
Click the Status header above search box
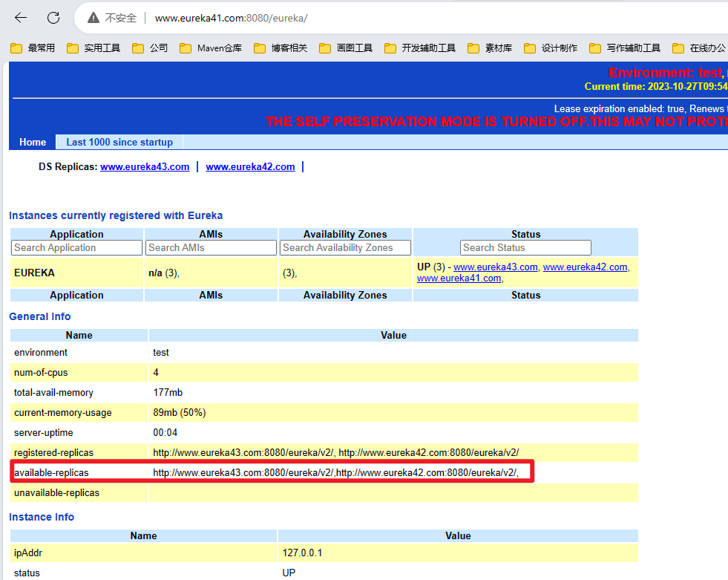point(525,234)
